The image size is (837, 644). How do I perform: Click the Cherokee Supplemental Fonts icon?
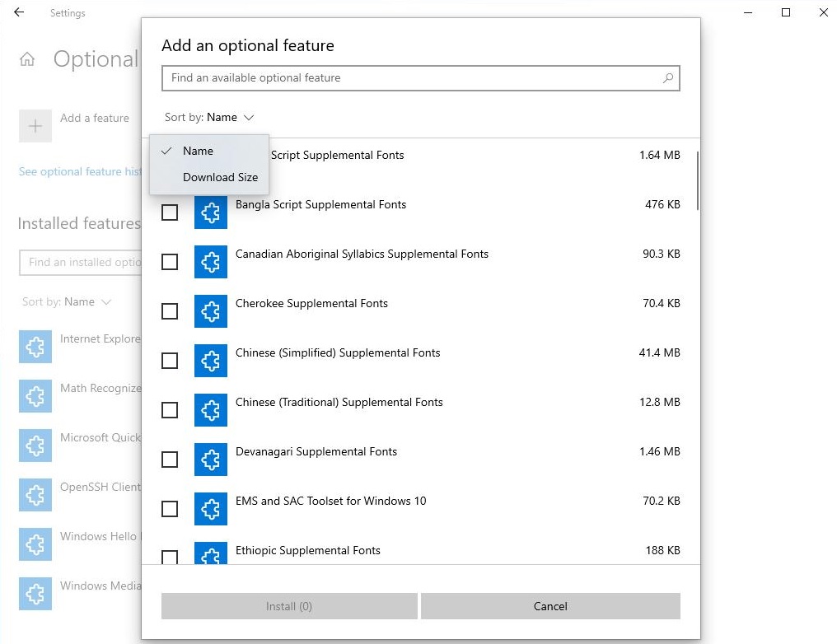click(x=211, y=311)
